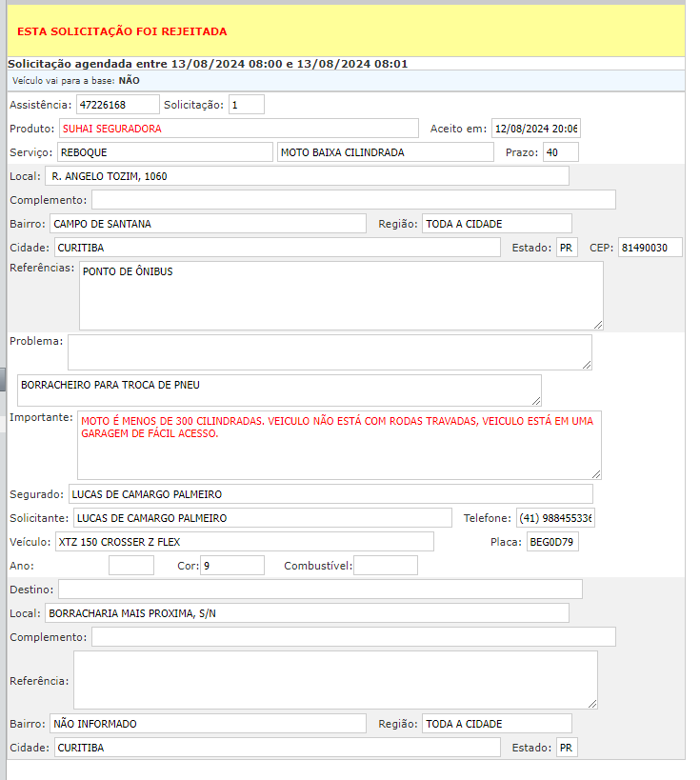Click the destination Complemento field

(x=353, y=637)
